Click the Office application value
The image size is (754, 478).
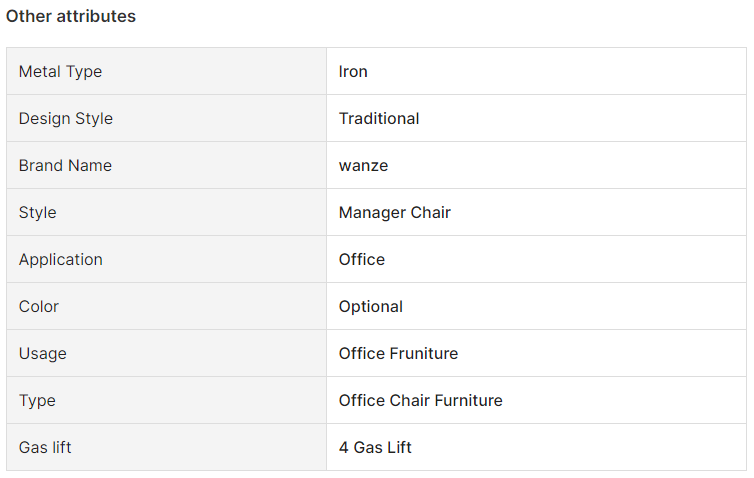pos(362,260)
